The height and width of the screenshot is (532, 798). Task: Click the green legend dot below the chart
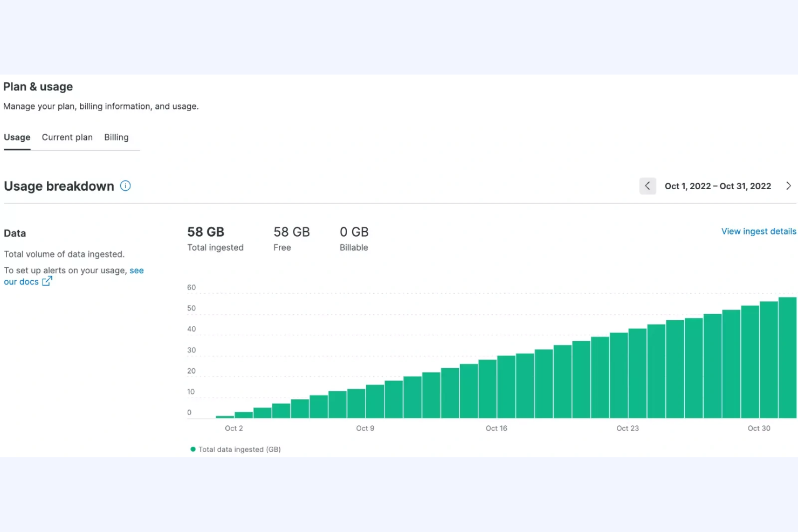[192, 448]
